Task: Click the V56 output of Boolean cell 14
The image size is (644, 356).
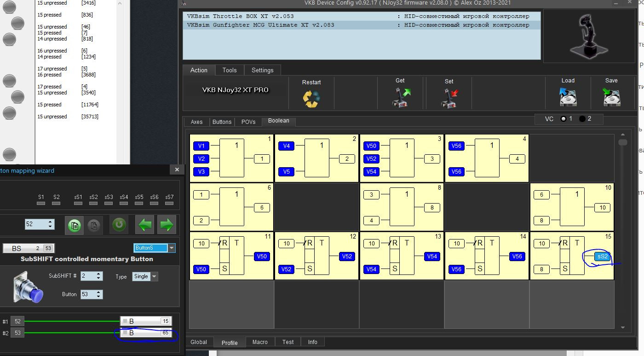Action: [517, 257]
